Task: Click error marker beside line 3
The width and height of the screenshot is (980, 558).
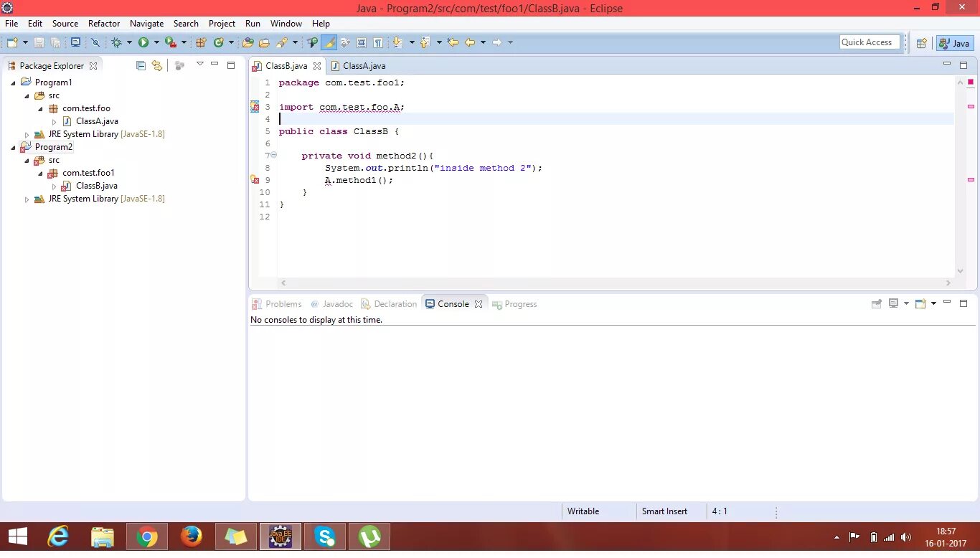Action: (254, 107)
